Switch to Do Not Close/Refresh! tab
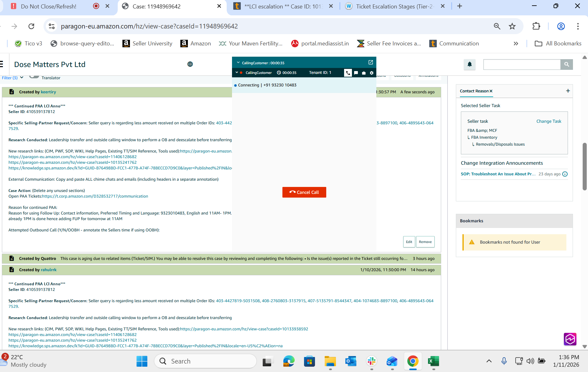The image size is (588, 372). tap(49, 6)
